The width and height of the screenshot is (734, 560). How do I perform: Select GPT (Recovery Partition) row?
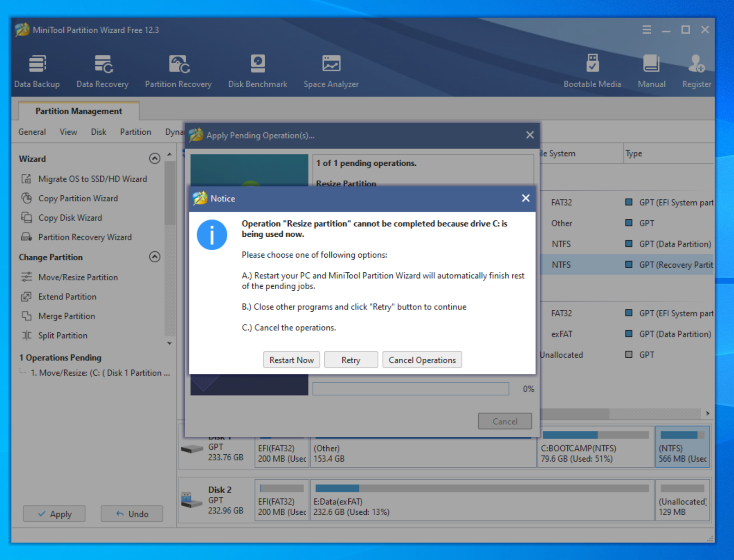tap(626, 265)
